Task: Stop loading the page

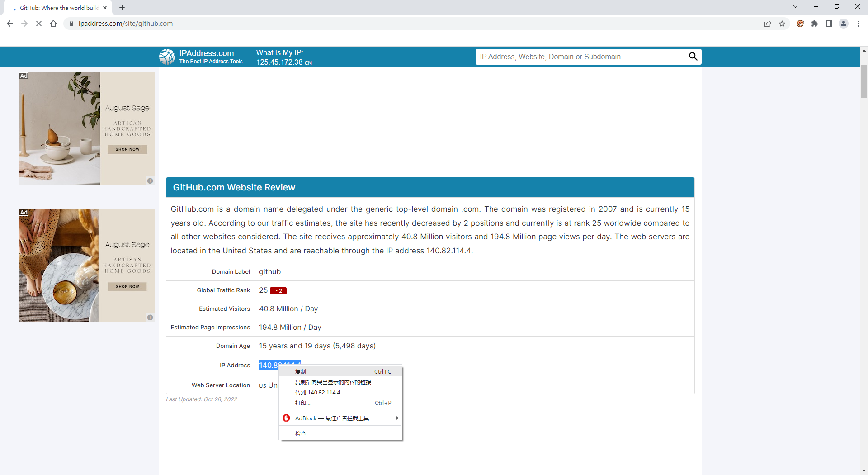Action: 39,24
